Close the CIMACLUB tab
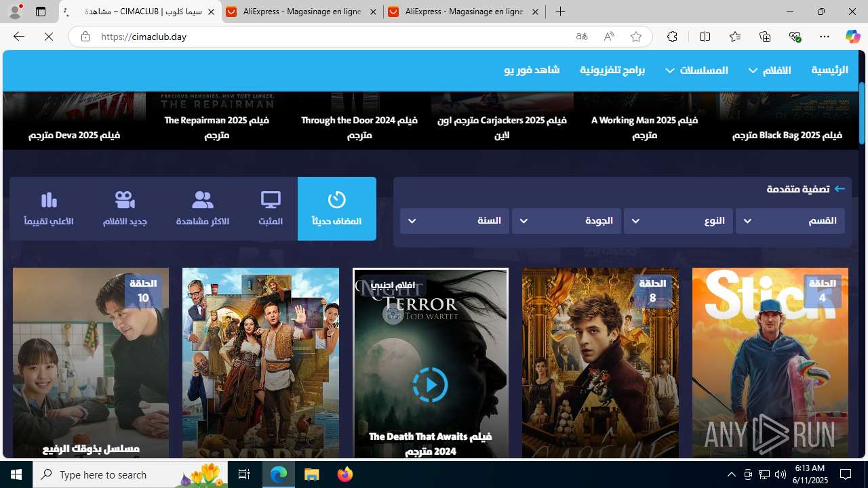 pyautogui.click(x=211, y=12)
